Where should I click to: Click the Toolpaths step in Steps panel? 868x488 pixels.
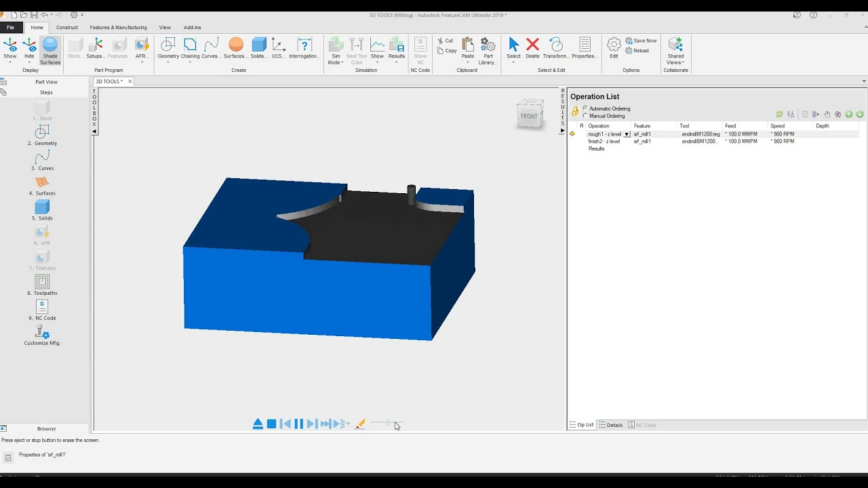click(42, 285)
